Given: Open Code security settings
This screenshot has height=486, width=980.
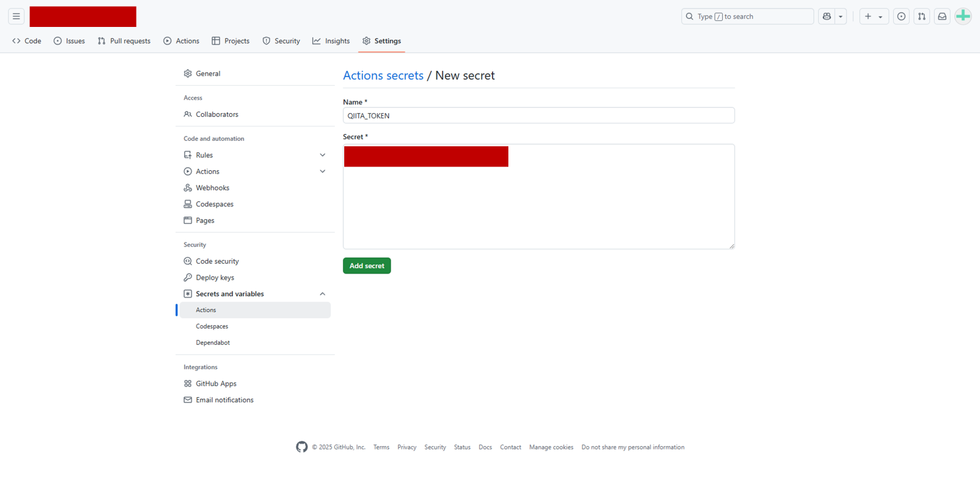Looking at the screenshot, I should (x=255, y=261).
